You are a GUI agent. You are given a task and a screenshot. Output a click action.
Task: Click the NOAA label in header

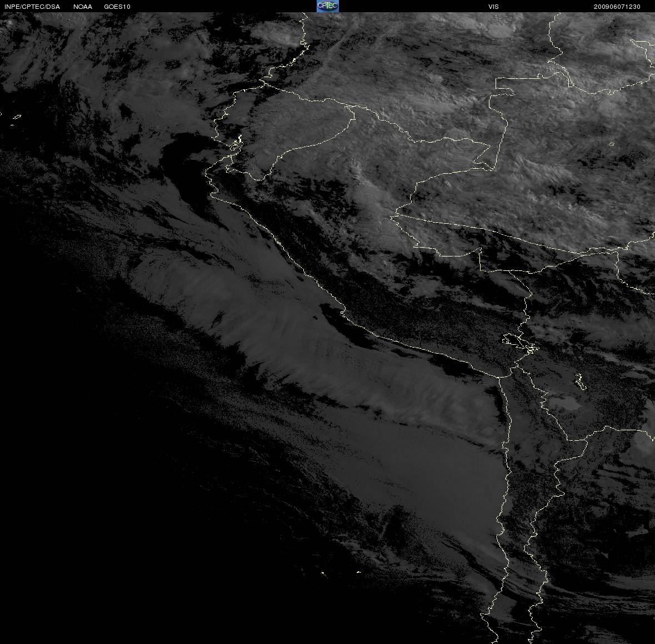pos(83,7)
